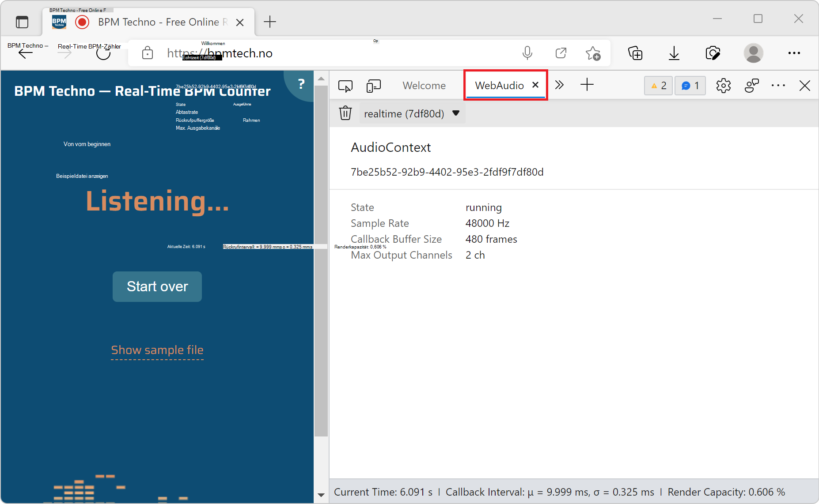The height and width of the screenshot is (504, 819).
Task: Clear all AudioContexts using the trash icon
Action: (x=345, y=113)
